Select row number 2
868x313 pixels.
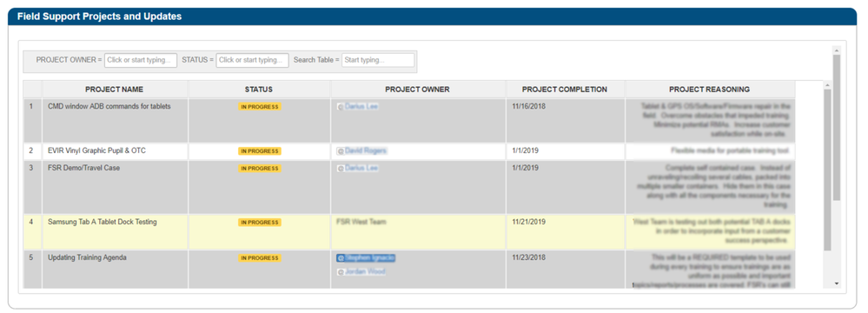31,151
